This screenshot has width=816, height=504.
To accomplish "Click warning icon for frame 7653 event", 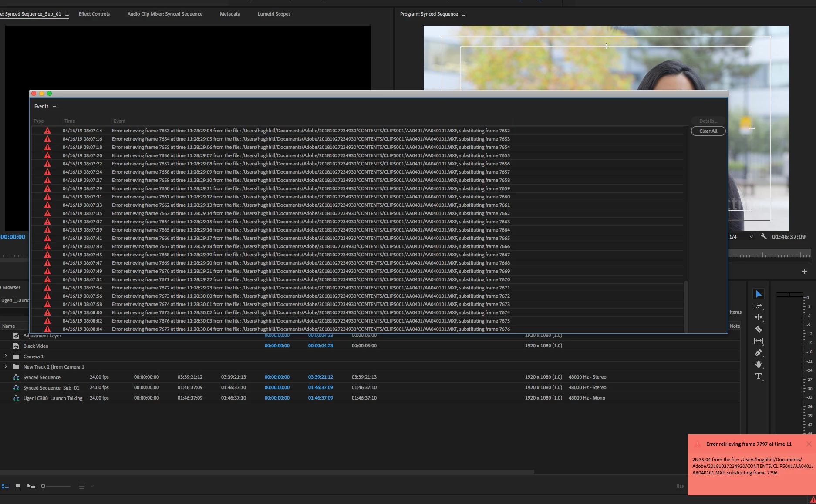I will (x=47, y=131).
